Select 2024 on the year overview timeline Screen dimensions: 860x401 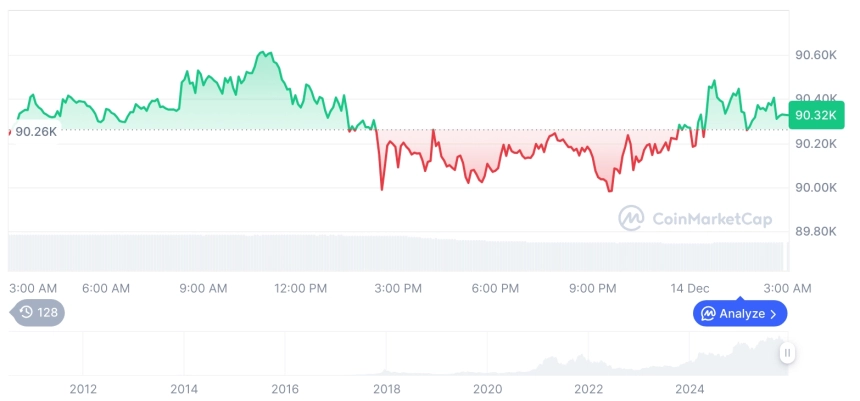[x=689, y=389]
